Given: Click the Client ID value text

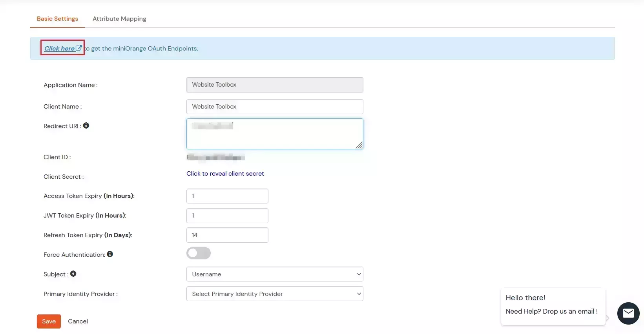Looking at the screenshot, I should click(x=215, y=157).
